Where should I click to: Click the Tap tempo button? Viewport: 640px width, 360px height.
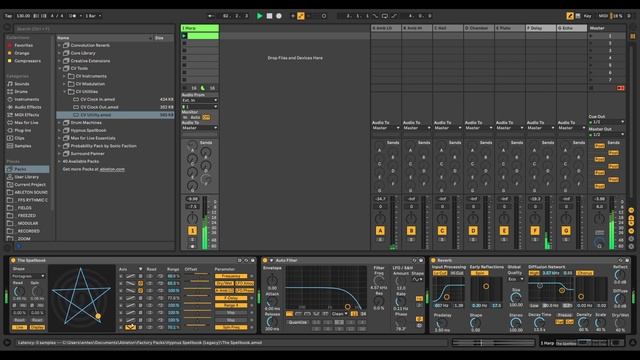9,16
